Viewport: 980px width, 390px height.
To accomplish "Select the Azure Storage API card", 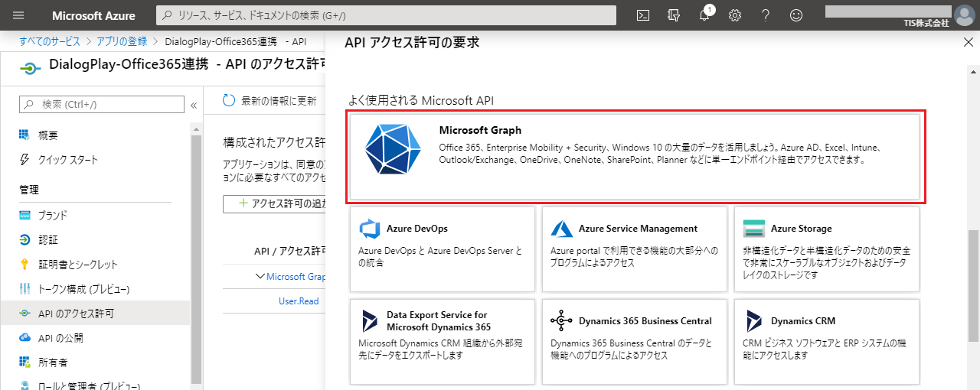I will pyautogui.click(x=827, y=249).
